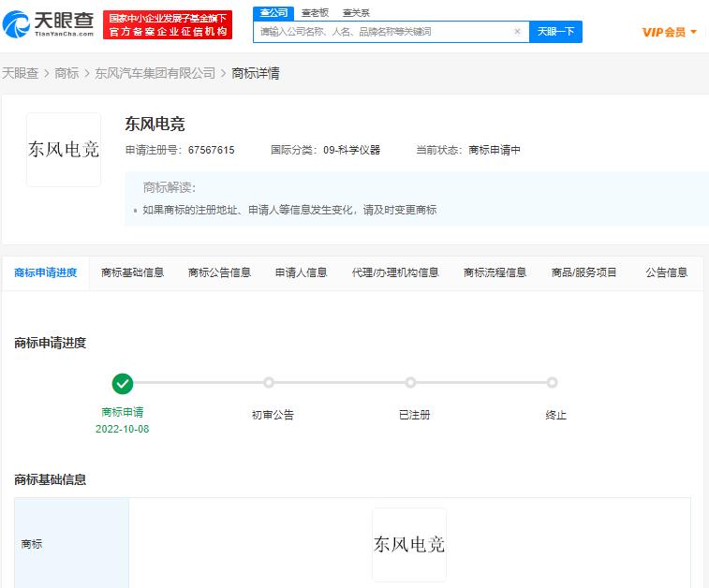This screenshot has height=588, width=709.
Task: Open 商标 breadcrumb link
Action: [x=66, y=73]
